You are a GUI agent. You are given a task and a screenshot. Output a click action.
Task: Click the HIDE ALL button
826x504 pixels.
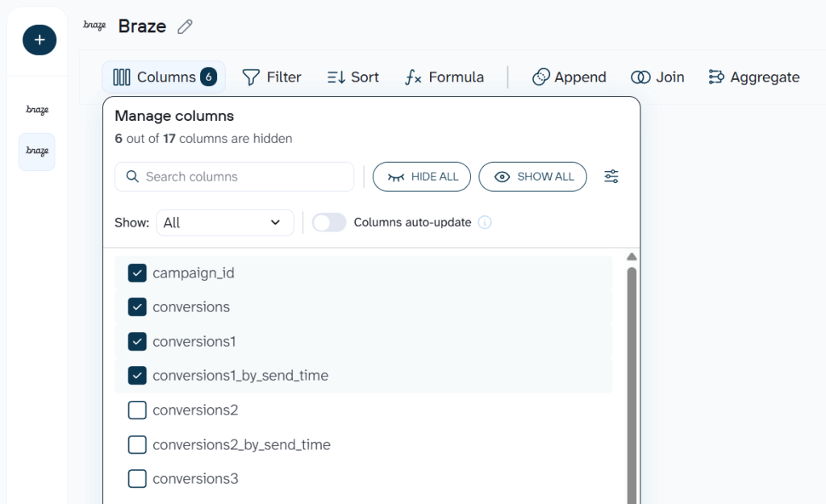click(421, 177)
